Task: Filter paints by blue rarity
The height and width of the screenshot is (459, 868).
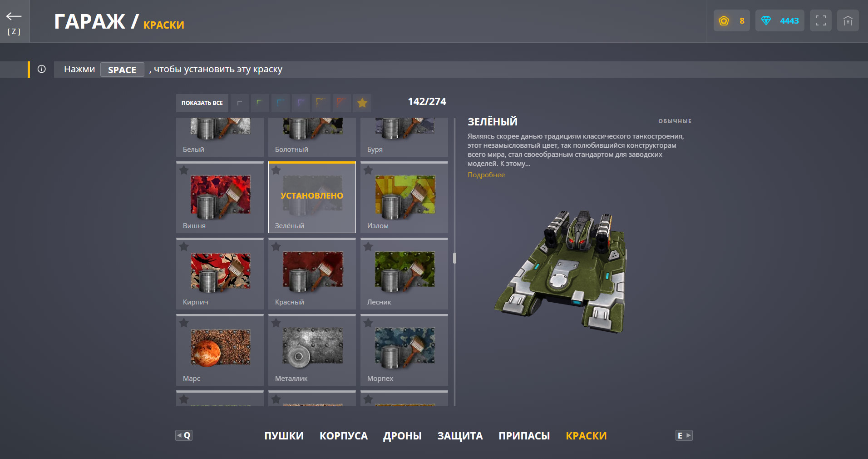Action: click(281, 103)
